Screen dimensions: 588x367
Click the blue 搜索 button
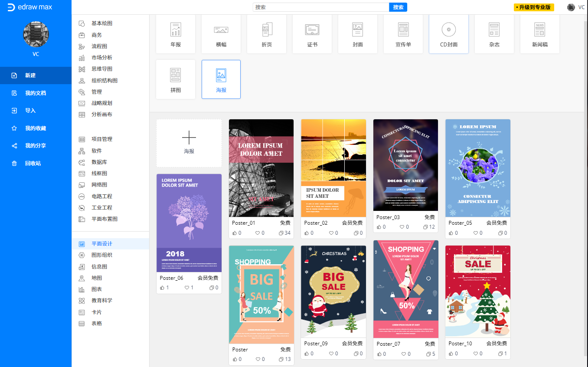click(x=398, y=7)
